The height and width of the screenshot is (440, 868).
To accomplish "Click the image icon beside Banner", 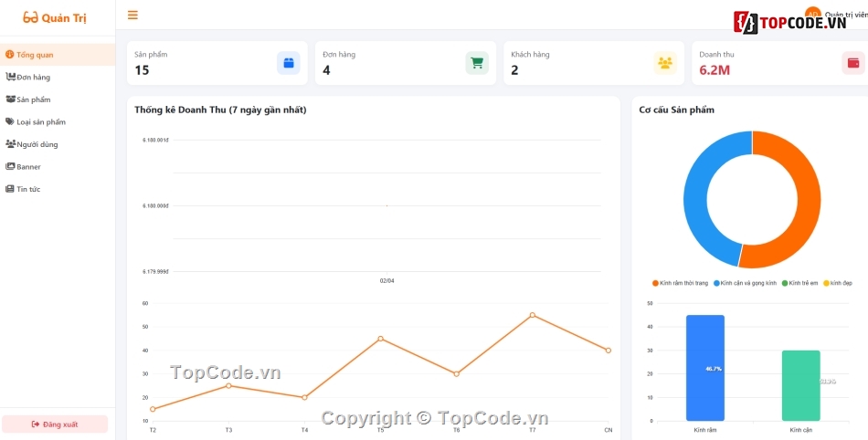I will pos(10,166).
